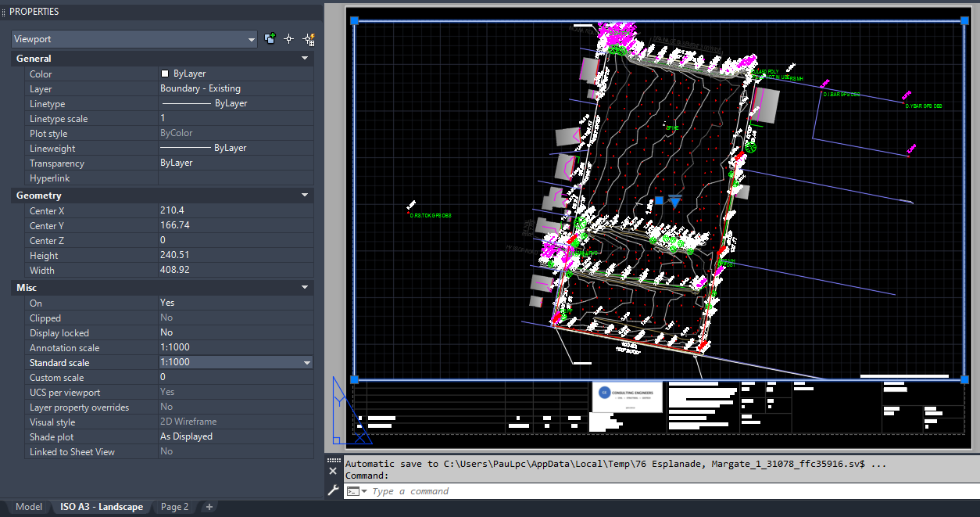Image resolution: width=980 pixels, height=517 pixels.
Task: Click the ByLayer color swatch
Action: [x=165, y=74]
